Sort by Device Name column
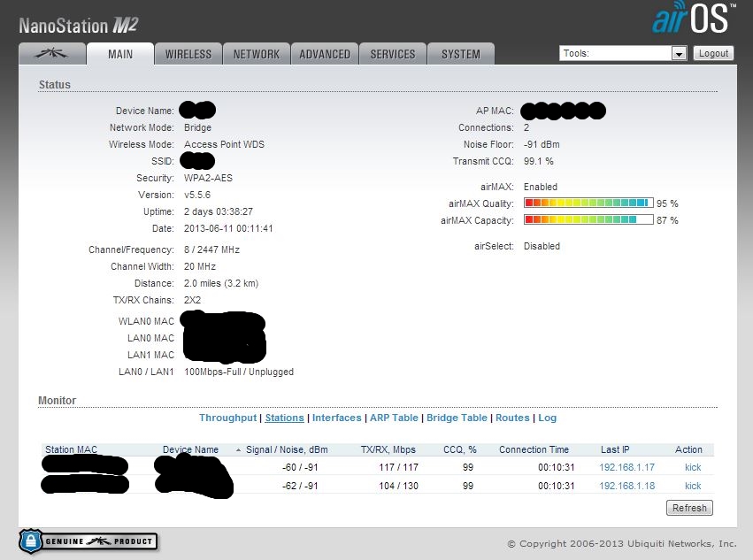This screenshot has height=560, width=753. 190,449
